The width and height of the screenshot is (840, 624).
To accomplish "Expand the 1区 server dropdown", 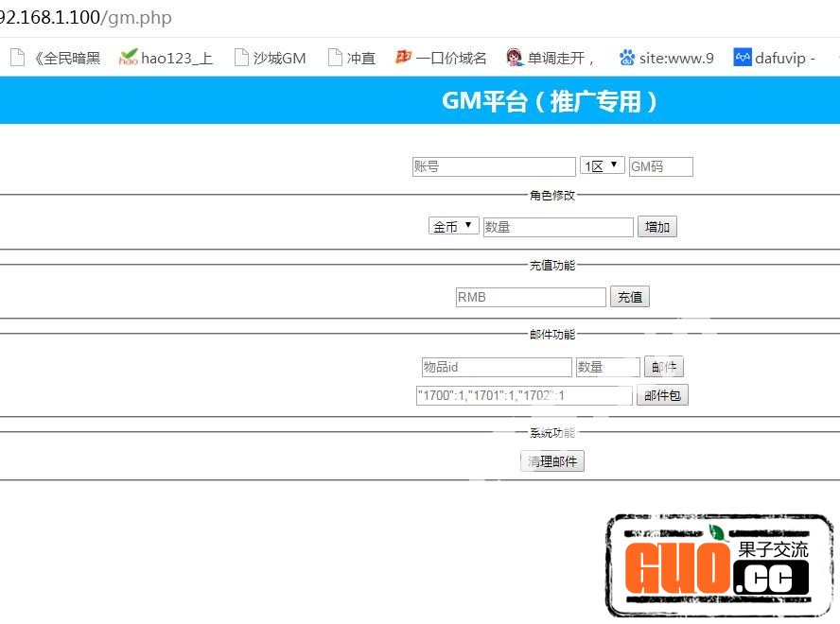I will (x=602, y=165).
